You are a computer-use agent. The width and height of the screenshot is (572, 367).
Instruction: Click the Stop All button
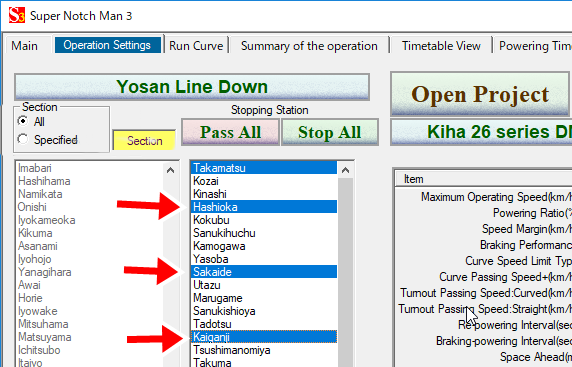click(330, 132)
